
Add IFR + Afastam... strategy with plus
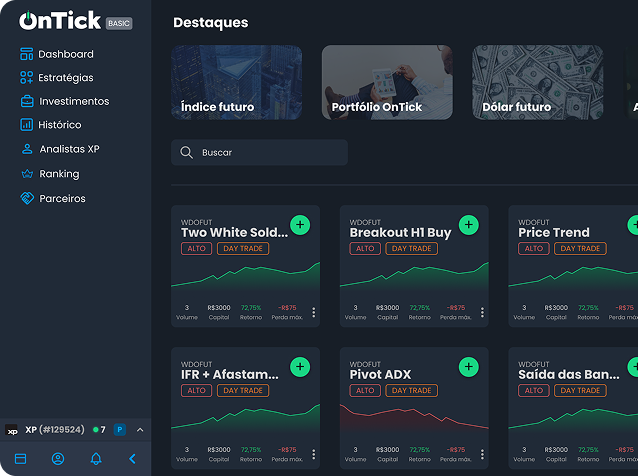click(x=300, y=367)
